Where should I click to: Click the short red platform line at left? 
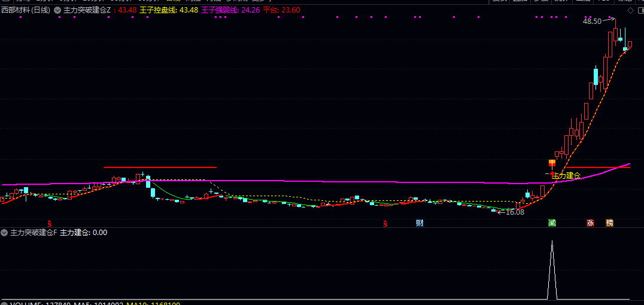pos(159,167)
